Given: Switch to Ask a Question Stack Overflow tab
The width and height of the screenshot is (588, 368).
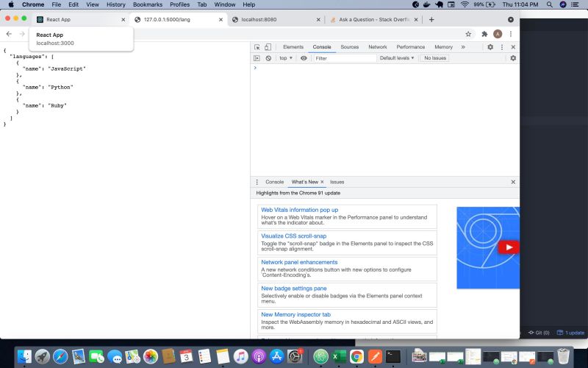Looking at the screenshot, I should click(x=373, y=20).
